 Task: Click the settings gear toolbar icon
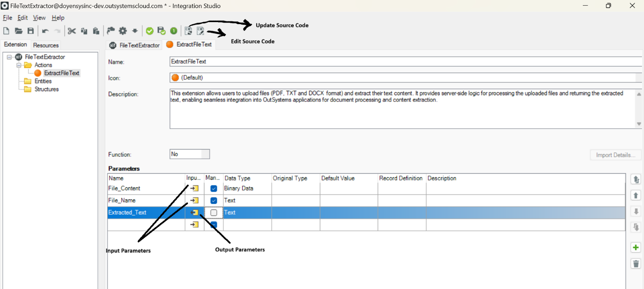[x=123, y=31]
